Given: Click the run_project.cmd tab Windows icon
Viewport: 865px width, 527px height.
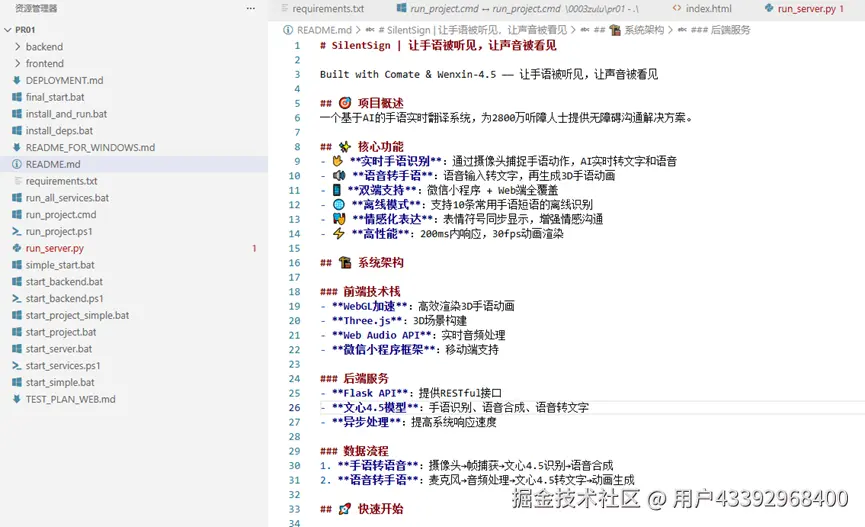Looking at the screenshot, I should (402, 8).
